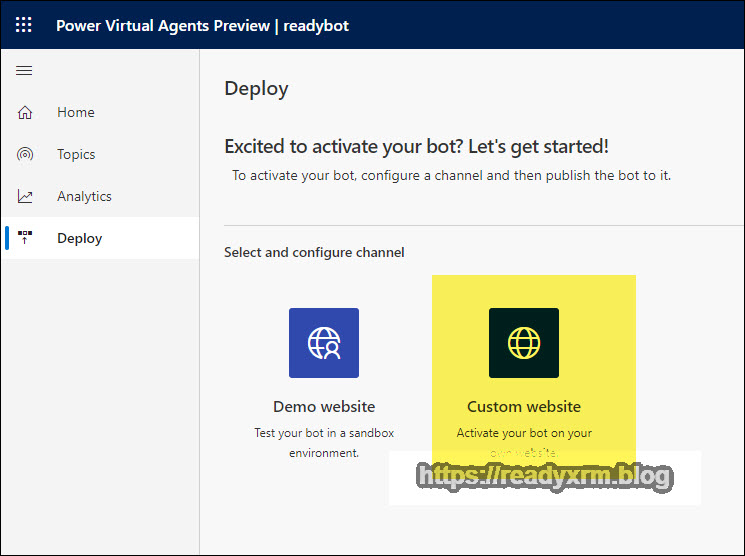This screenshot has height=556, width=745.
Task: Go to the Home navigation label
Action: point(76,113)
